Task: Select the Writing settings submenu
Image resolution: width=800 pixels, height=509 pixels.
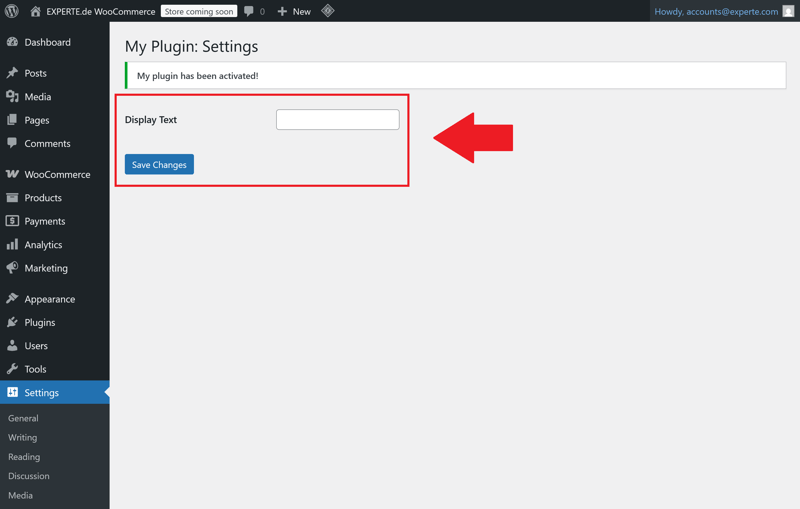Action: (x=22, y=437)
